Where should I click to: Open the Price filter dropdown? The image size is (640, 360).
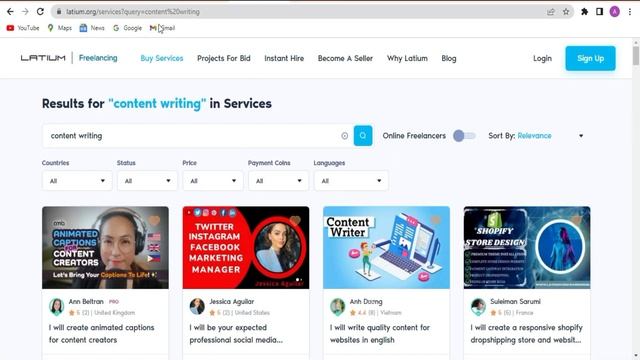[213, 181]
